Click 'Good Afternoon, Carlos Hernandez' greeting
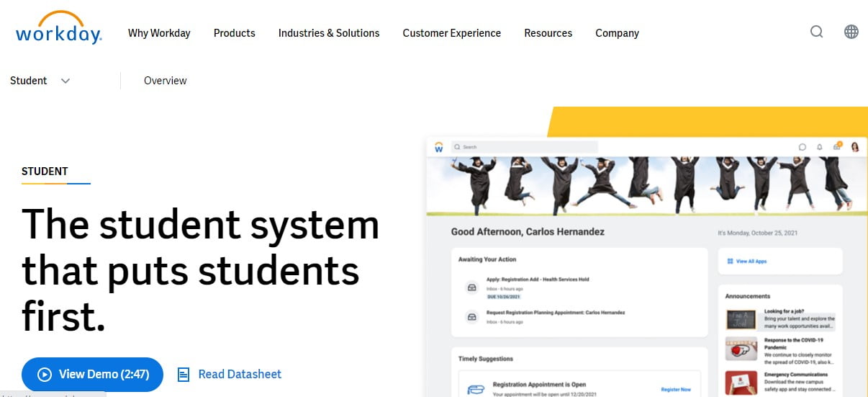868x397 pixels. [528, 232]
